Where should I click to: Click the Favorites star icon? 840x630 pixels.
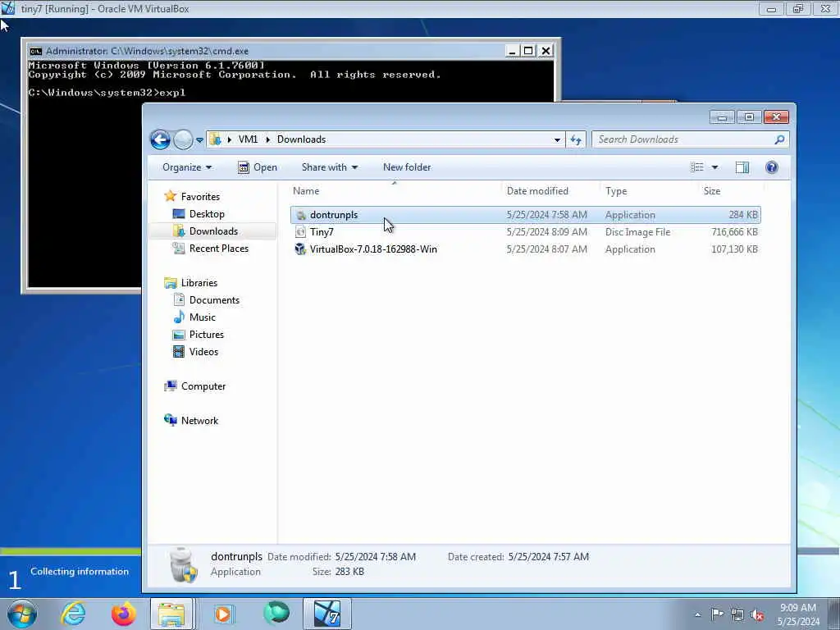(x=171, y=196)
